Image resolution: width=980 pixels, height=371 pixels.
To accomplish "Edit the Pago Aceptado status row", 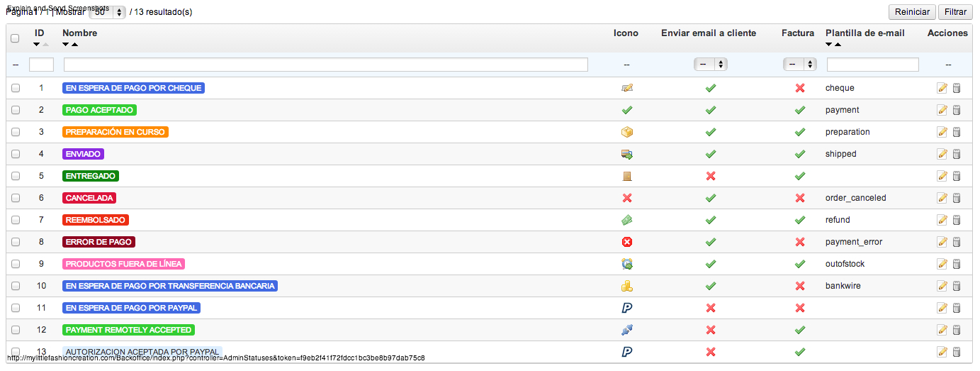I will (942, 110).
